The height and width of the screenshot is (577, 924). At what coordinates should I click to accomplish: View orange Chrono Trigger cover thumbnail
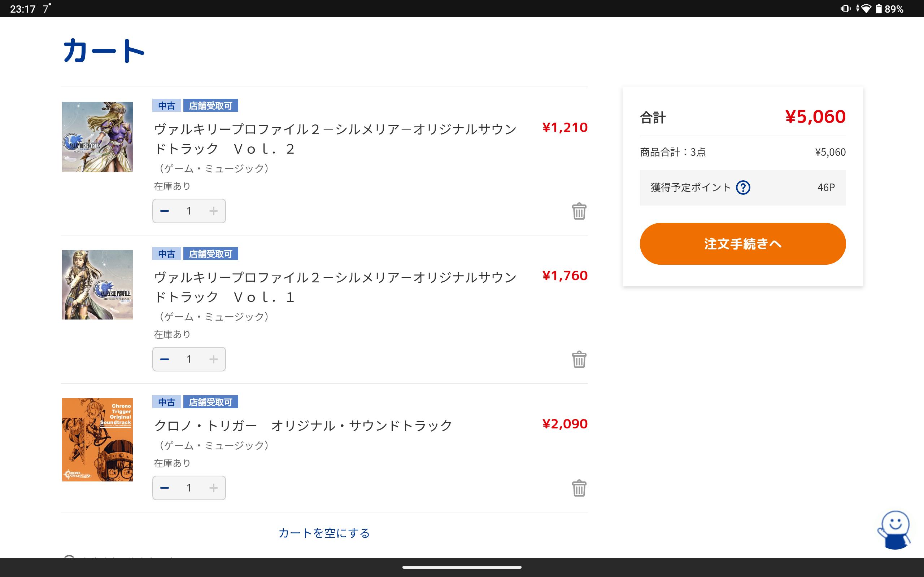97,440
